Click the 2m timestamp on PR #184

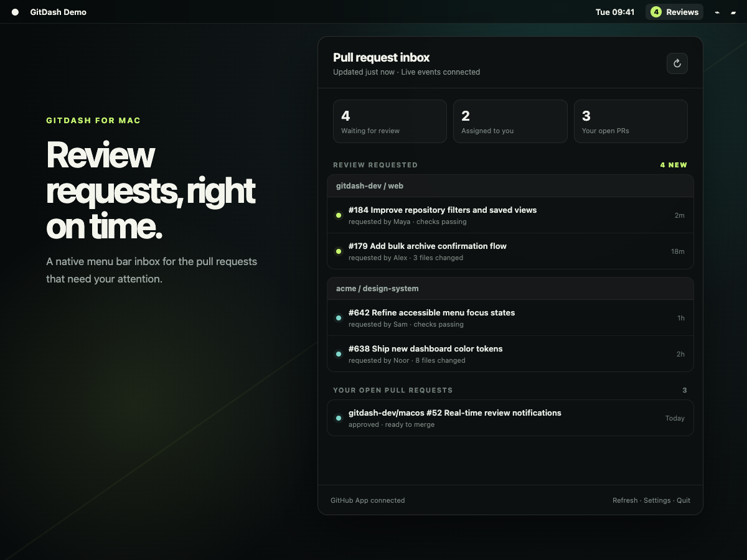679,215
